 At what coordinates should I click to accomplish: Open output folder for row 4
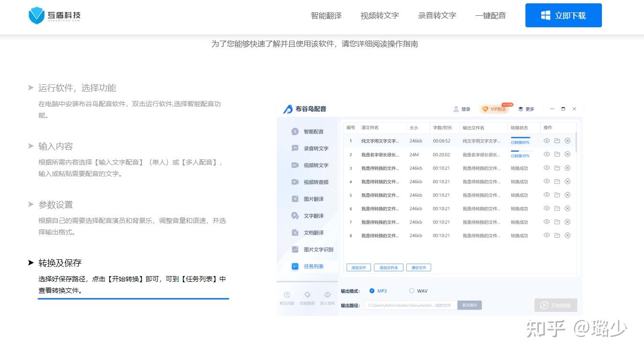point(557,181)
